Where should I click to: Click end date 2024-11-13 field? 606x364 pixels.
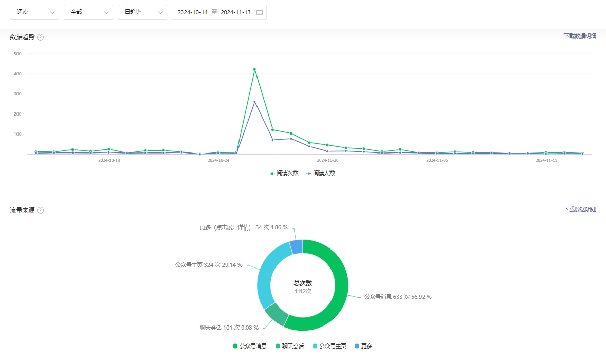click(235, 12)
